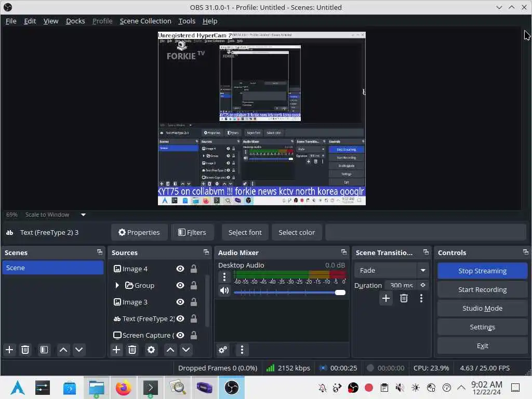Adjust Duration spinner arrows
Screen dimensions: 532x399
423,285
